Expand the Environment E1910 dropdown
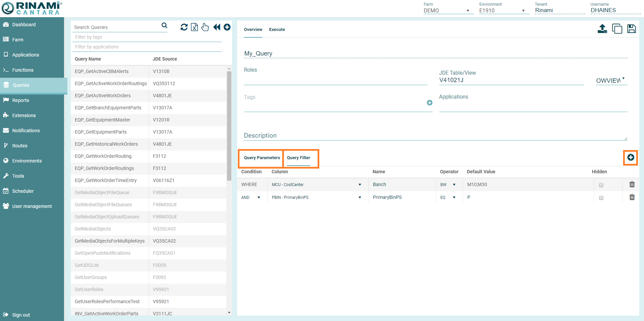Image resolution: width=644 pixels, height=321 pixels. pyautogui.click(x=502, y=10)
